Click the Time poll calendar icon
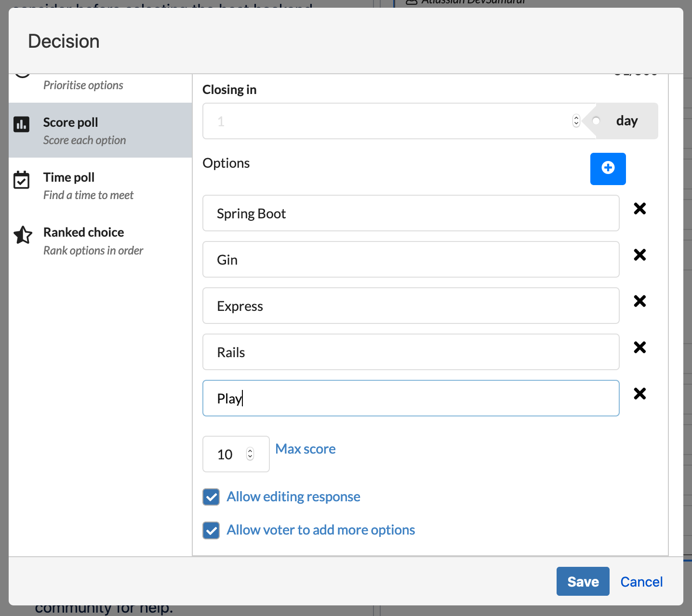This screenshot has width=692, height=616. pyautogui.click(x=22, y=180)
